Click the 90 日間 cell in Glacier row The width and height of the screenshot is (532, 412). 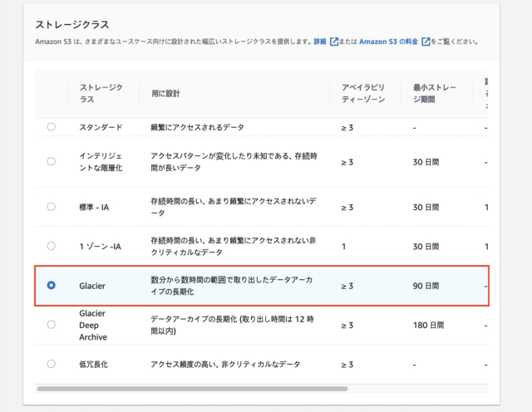tap(426, 286)
